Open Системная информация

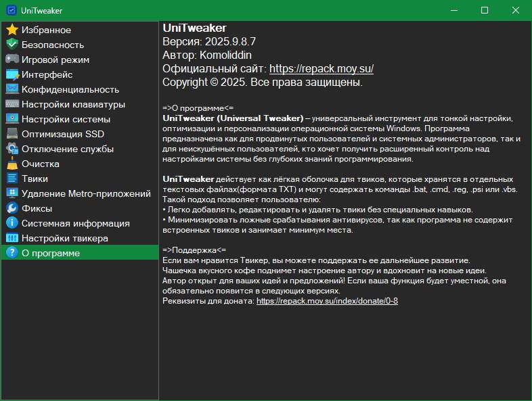click(80, 223)
